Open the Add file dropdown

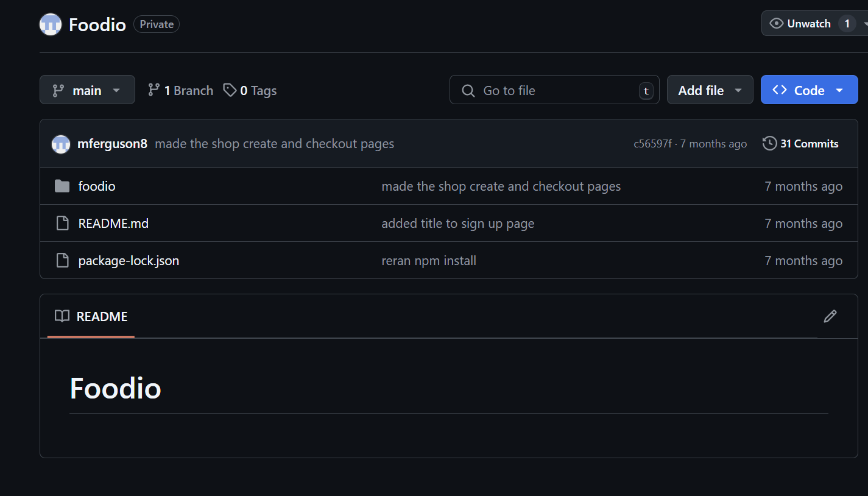710,90
